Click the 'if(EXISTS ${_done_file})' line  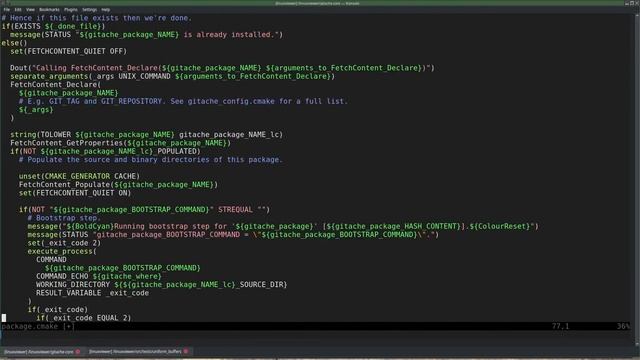click(x=53, y=26)
